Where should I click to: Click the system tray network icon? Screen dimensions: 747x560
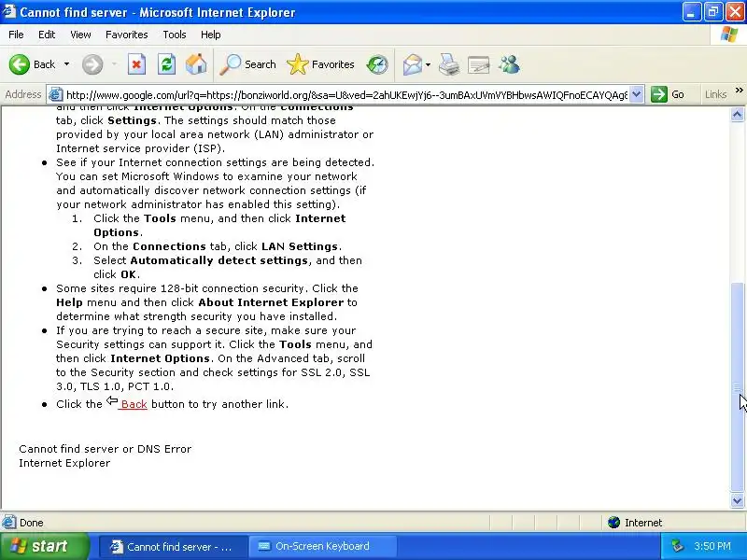coord(677,546)
